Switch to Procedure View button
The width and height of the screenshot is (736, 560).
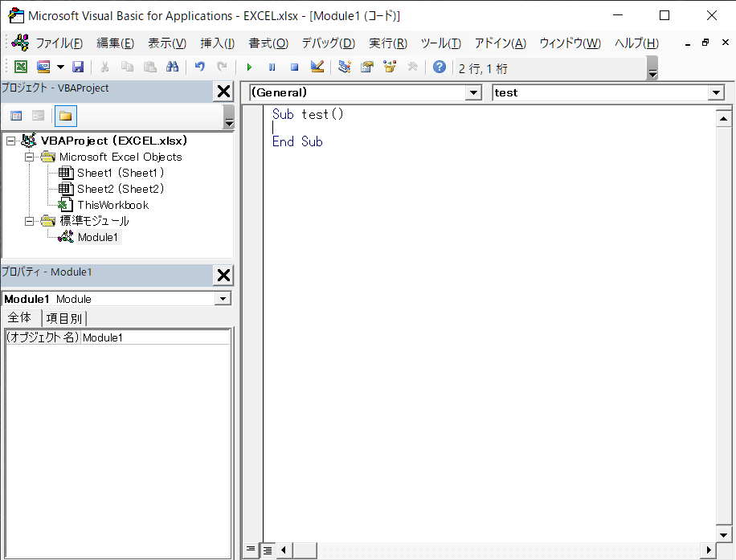point(251,550)
